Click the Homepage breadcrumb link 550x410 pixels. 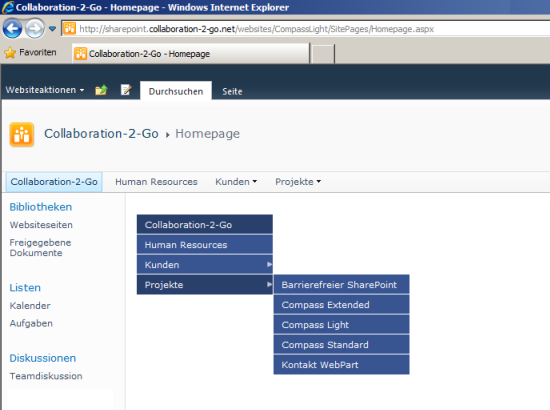coord(207,134)
